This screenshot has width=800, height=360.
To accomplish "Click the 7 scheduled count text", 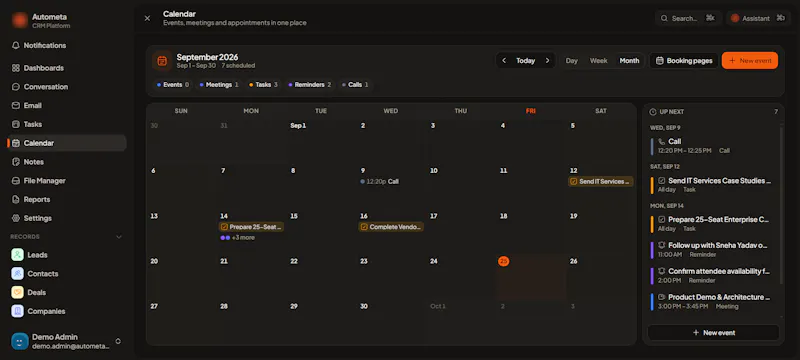I will [238, 66].
